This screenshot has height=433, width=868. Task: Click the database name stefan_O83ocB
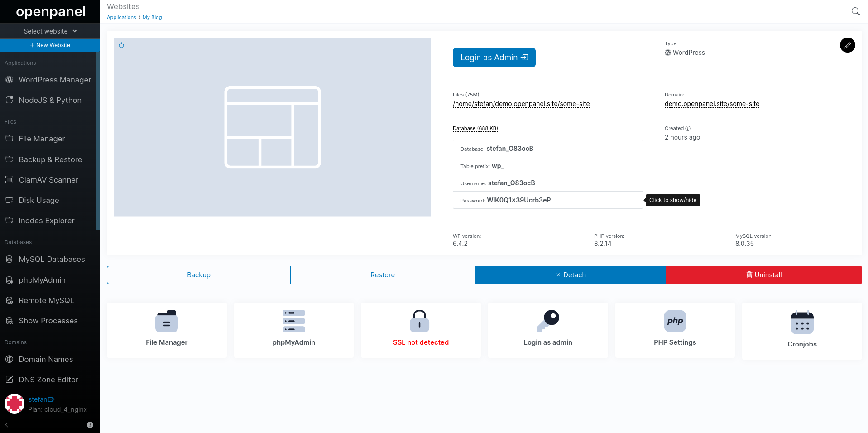coord(510,149)
